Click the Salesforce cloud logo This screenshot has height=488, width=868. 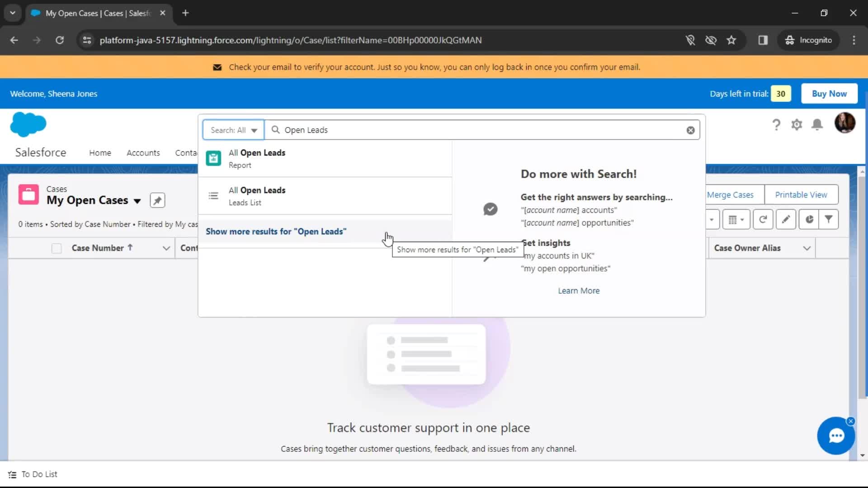28,124
